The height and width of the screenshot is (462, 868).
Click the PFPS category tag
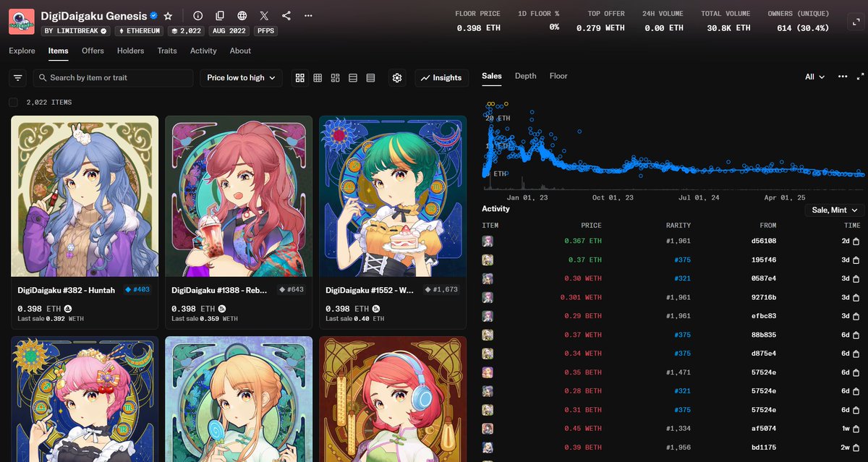[x=267, y=31]
